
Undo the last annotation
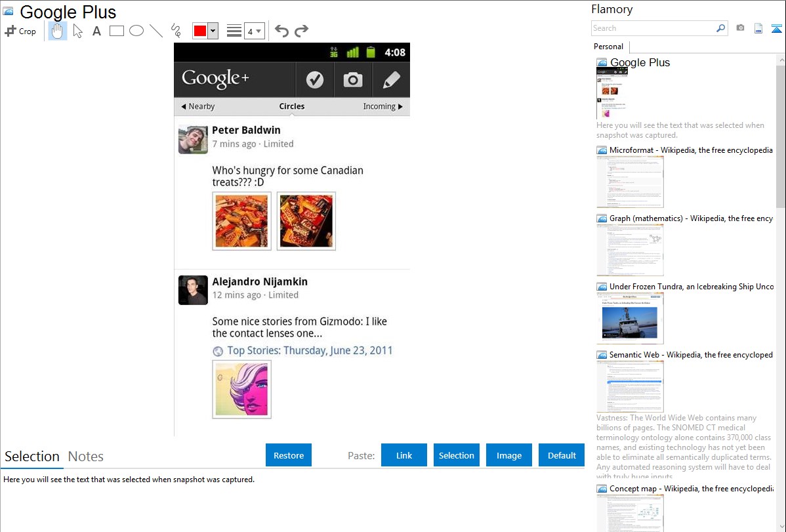tap(281, 31)
